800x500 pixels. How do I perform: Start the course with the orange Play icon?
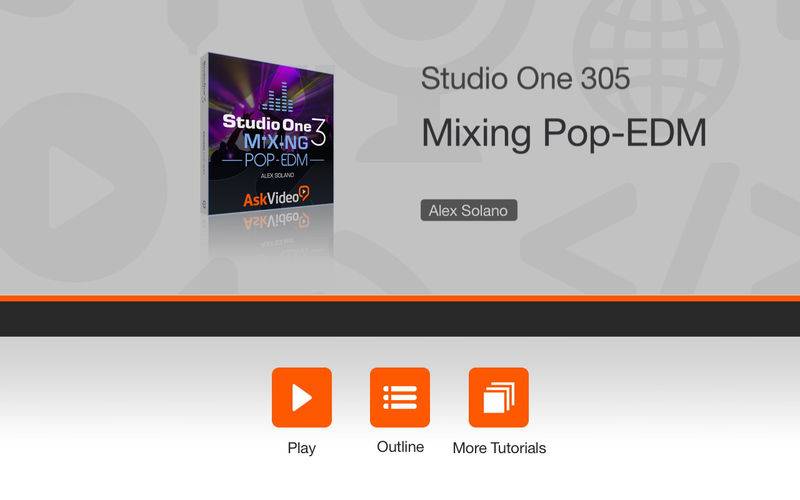302,397
